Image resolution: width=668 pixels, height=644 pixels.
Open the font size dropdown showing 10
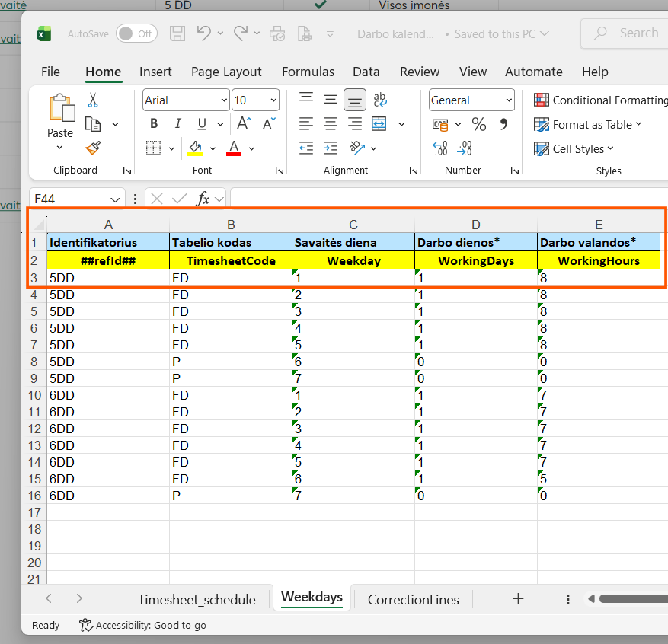[x=273, y=100]
